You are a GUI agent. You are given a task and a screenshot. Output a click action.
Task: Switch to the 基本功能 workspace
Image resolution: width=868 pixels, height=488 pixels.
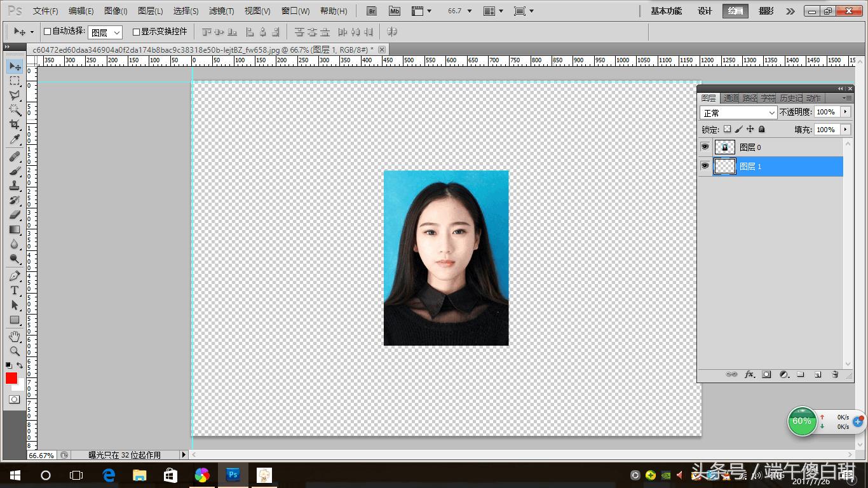click(x=666, y=11)
